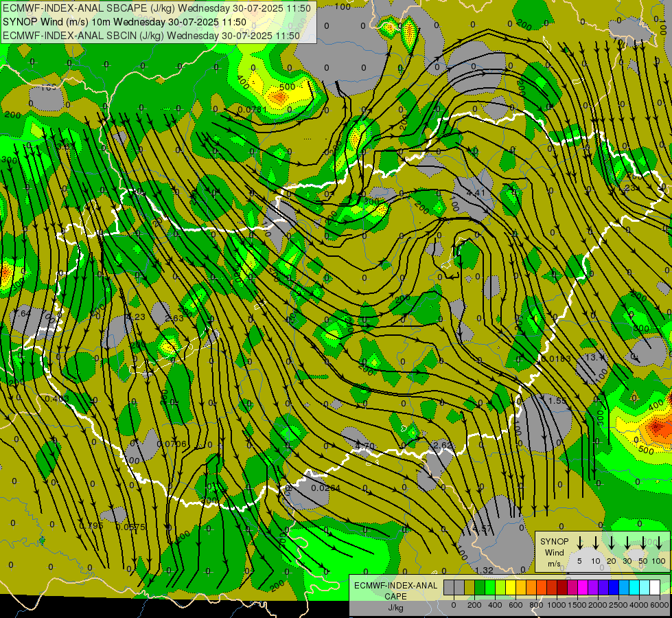
Task: Click the wind arrow above the 30 m/s label
Action: coord(627,542)
